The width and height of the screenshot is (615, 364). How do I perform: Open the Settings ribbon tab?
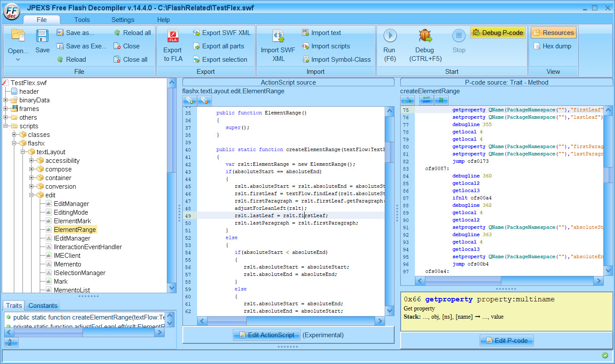click(x=123, y=20)
